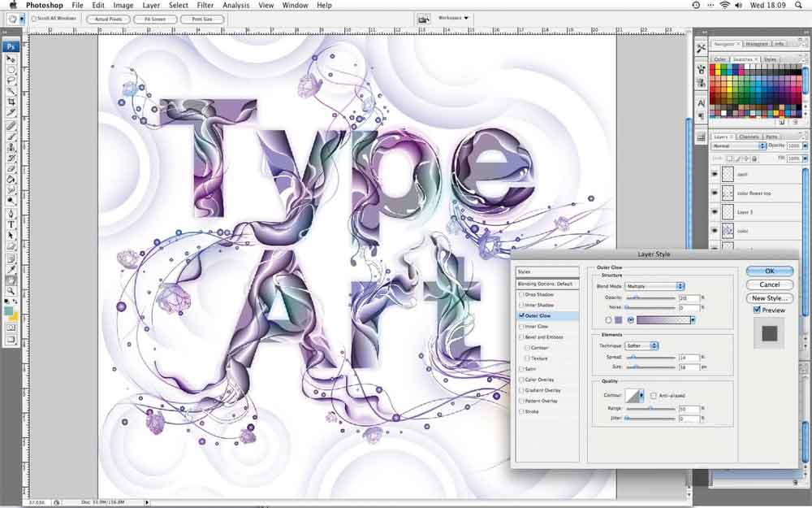Tick Scroll All Windows checkbox

[34, 19]
